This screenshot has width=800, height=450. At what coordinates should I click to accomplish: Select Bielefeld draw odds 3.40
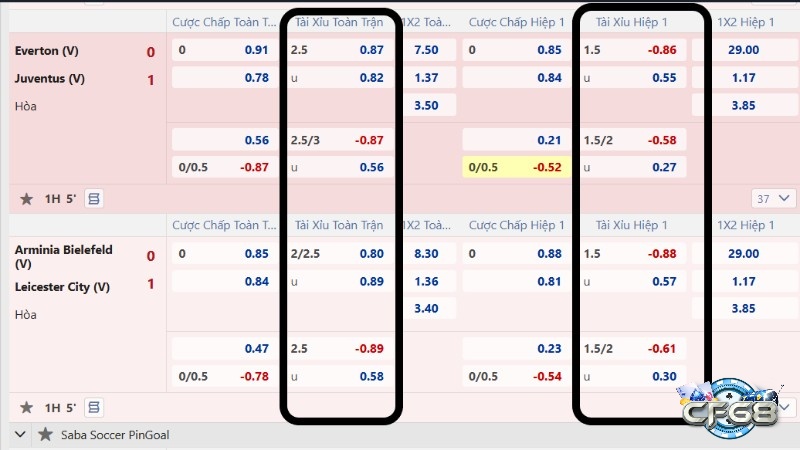pos(426,308)
